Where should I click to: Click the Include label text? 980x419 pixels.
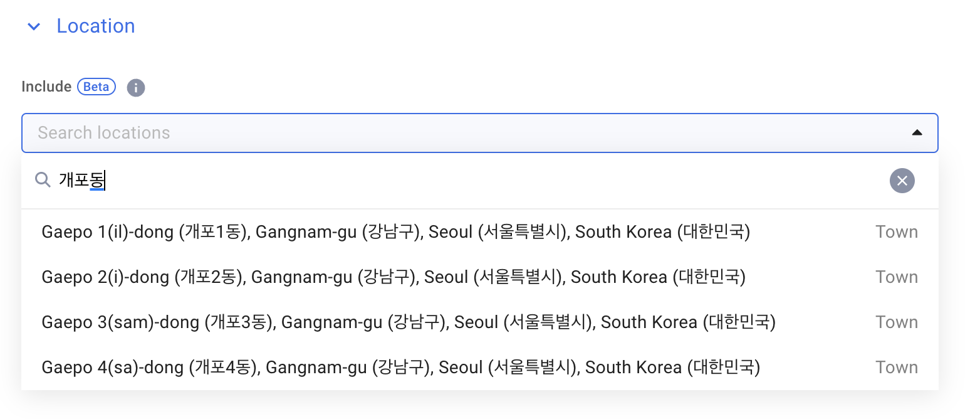tap(46, 87)
